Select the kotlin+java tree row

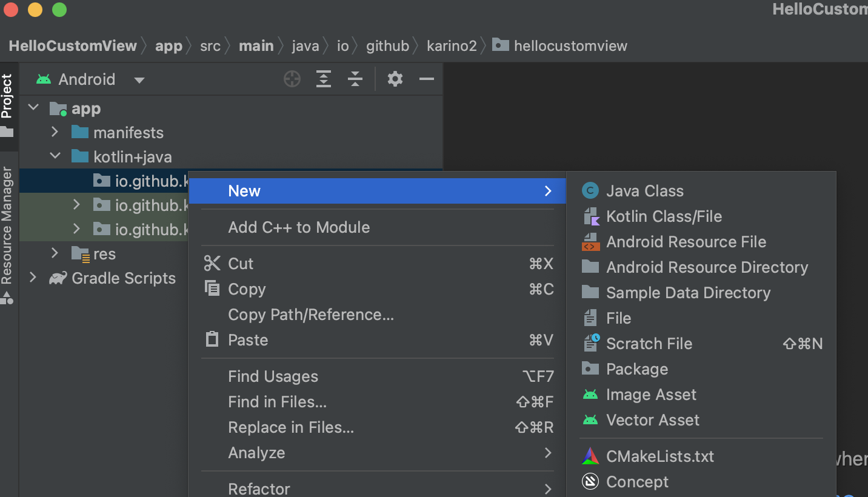click(x=231, y=156)
